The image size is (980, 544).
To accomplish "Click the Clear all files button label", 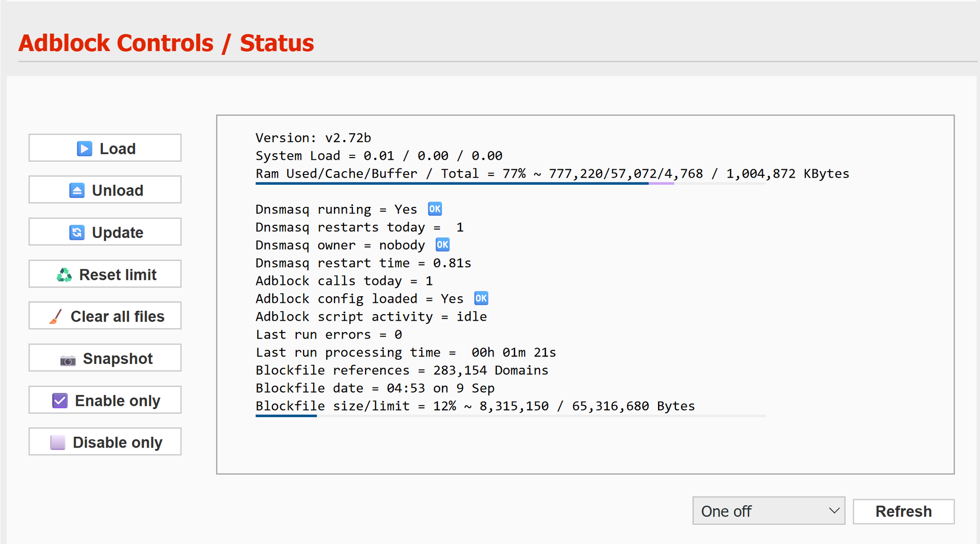I will (118, 316).
